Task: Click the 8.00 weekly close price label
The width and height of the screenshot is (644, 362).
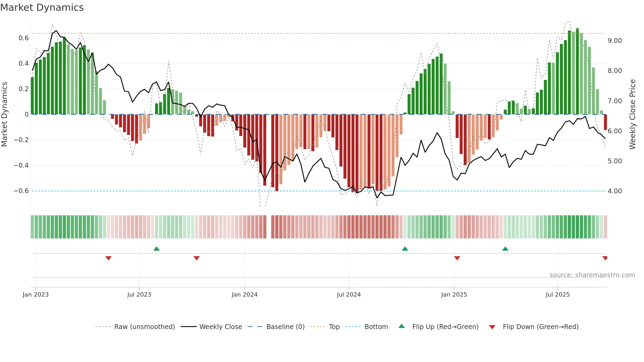Action: pos(615,71)
